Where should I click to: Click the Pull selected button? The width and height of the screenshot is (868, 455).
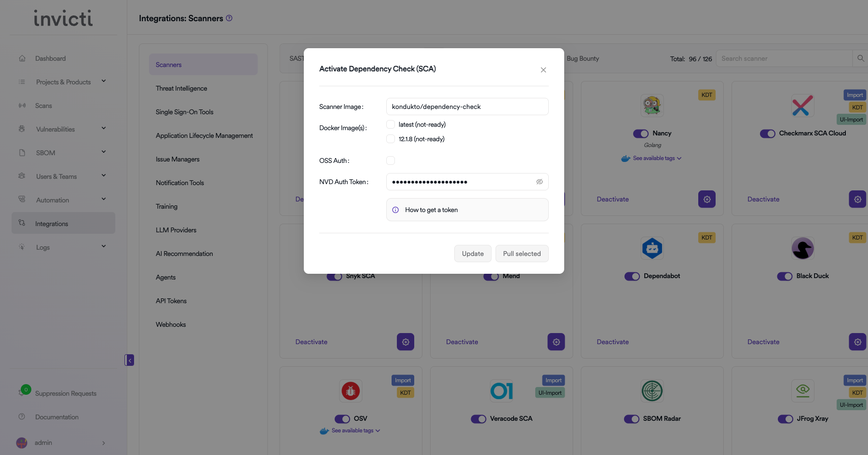pyautogui.click(x=522, y=254)
